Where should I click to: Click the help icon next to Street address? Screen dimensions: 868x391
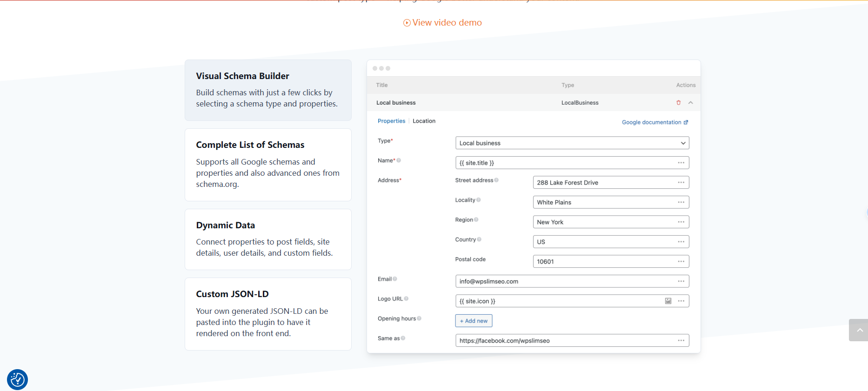(x=496, y=180)
